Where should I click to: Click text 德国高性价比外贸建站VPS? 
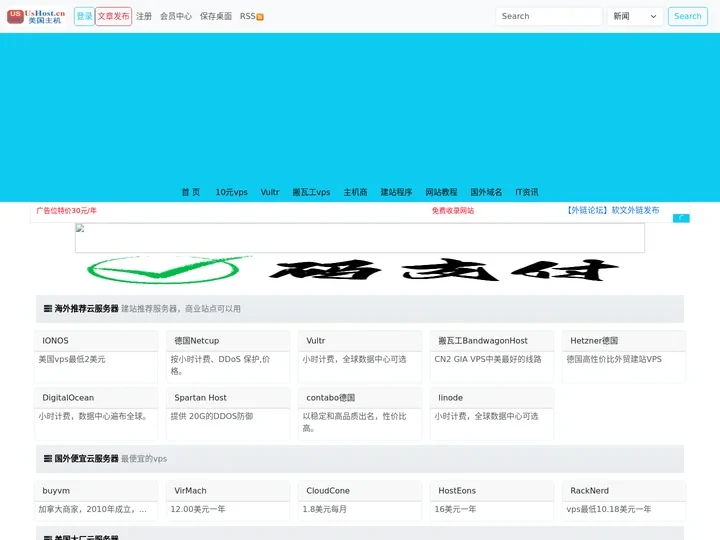[614, 359]
